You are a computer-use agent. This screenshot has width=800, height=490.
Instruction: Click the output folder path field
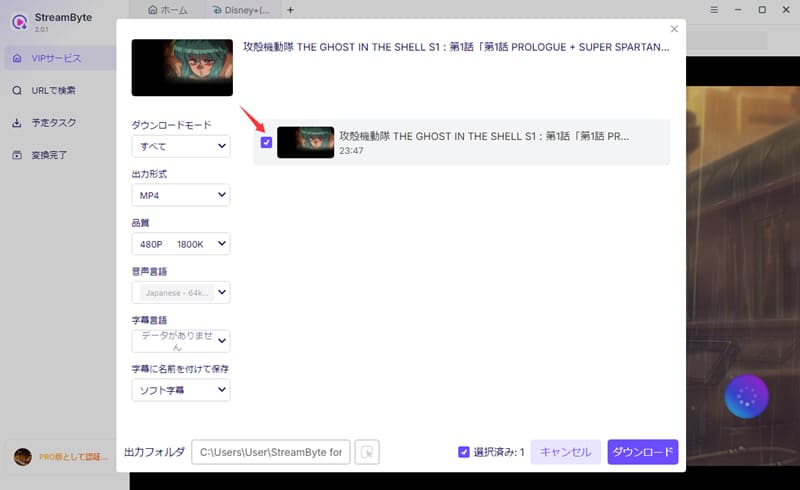pyautogui.click(x=270, y=452)
